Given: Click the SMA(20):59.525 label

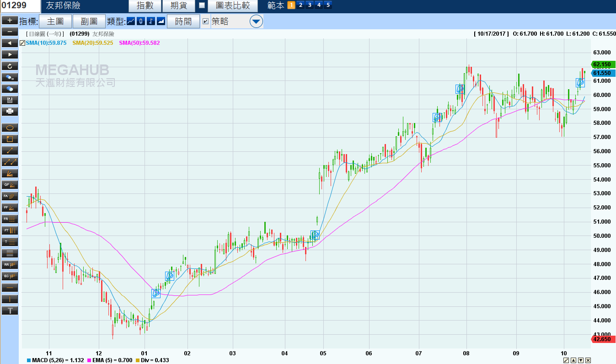Looking at the screenshot, I should tap(93, 43).
